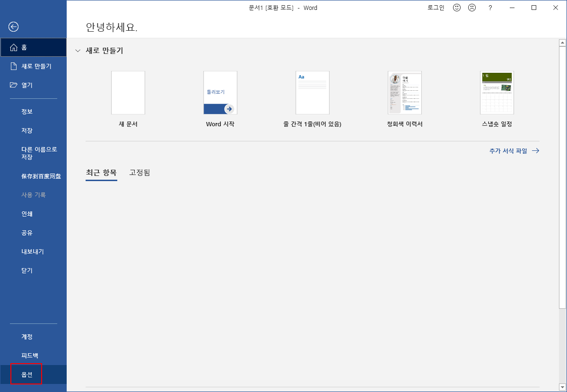Click the vertical scrollbar thumb
Screen dimensions: 567x392
(x=562, y=177)
